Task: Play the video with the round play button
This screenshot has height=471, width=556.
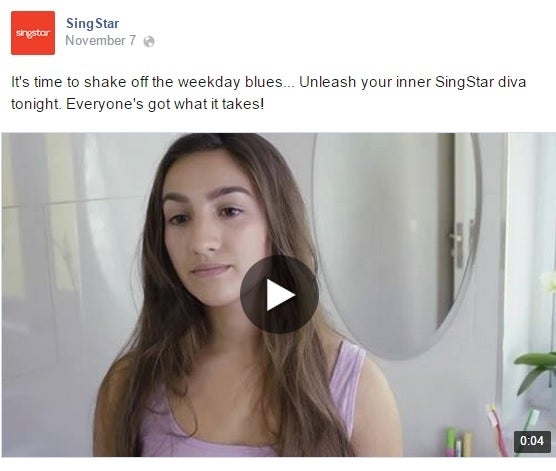Action: coord(279,294)
